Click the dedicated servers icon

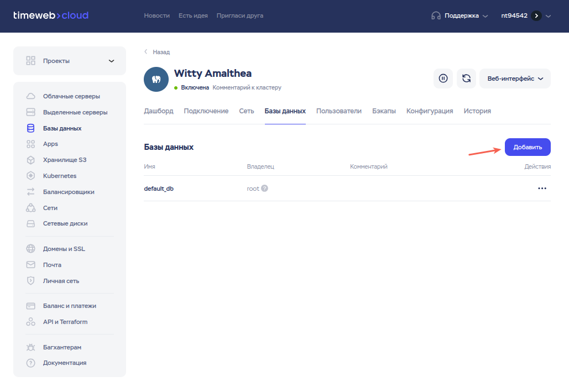(x=31, y=112)
